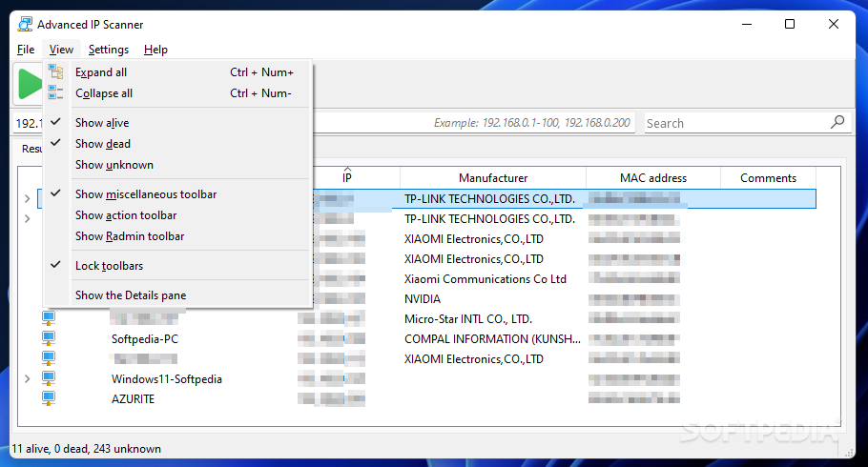Choose Expand all from View menu
Screen dimensions: 868x467
pyautogui.click(x=177, y=72)
